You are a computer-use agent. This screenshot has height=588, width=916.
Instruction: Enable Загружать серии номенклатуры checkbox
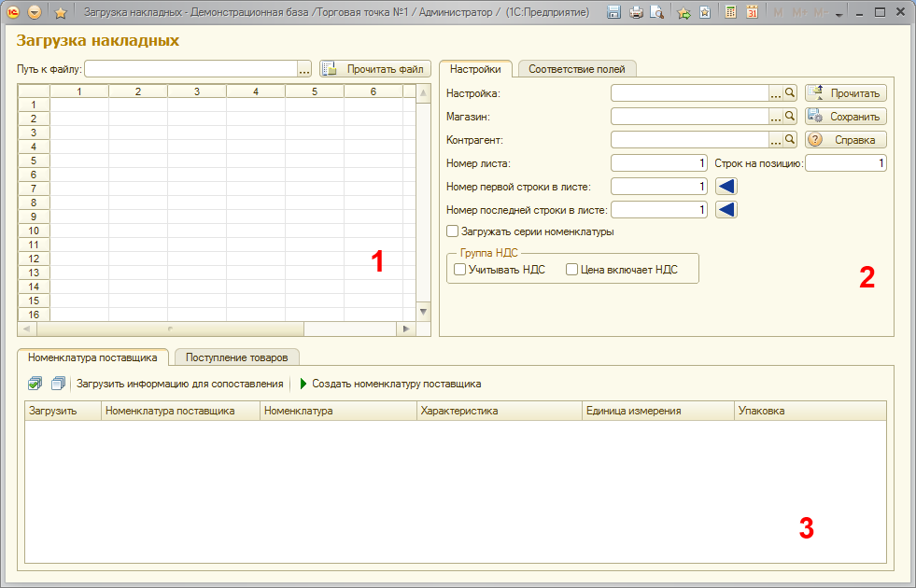453,231
